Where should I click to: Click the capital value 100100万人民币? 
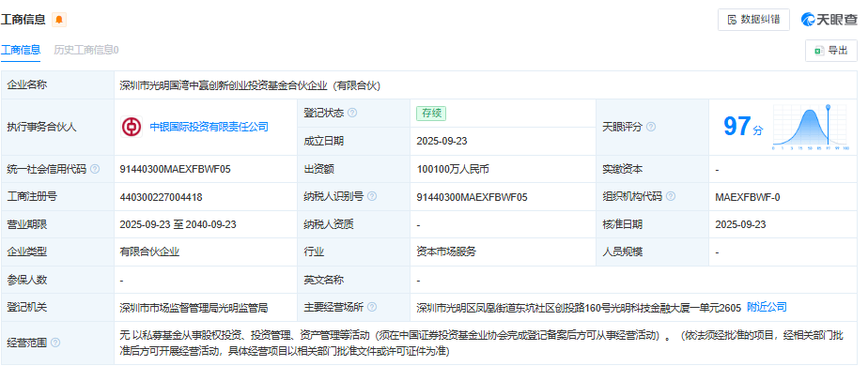(x=453, y=169)
